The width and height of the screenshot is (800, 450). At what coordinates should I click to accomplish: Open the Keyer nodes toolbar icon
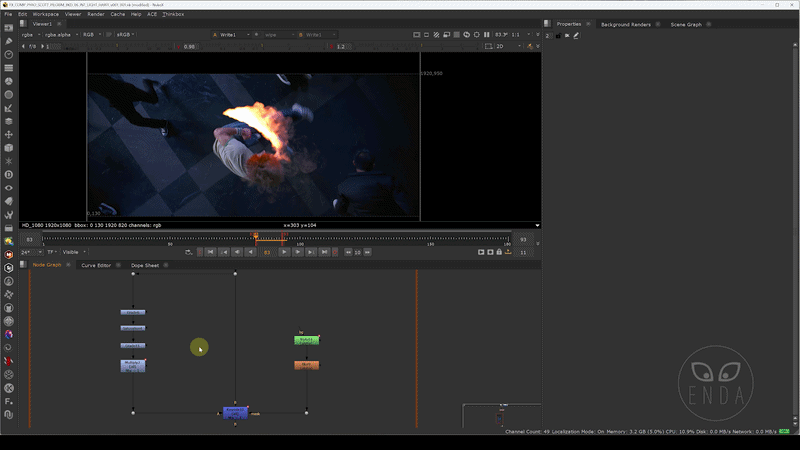(9, 108)
